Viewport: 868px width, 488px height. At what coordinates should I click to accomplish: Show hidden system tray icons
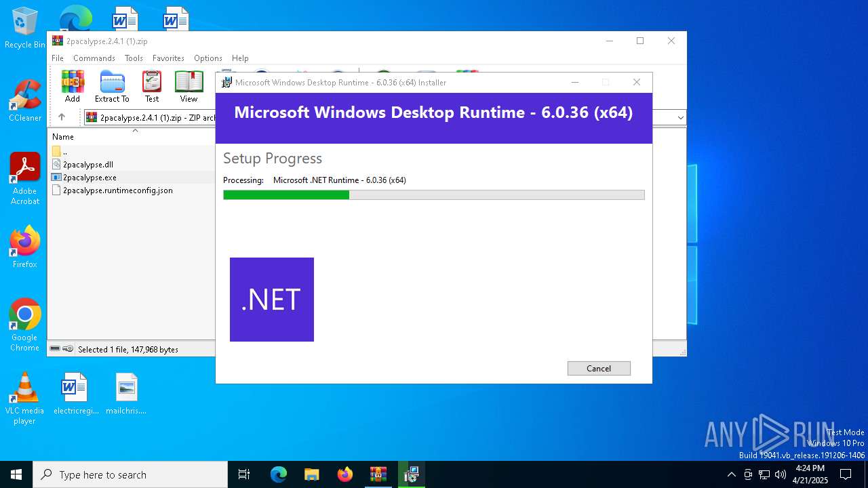[x=731, y=474]
